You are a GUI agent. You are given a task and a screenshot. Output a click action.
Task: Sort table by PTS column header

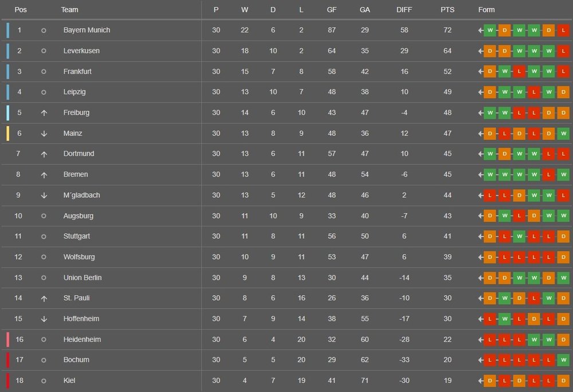[x=447, y=10]
